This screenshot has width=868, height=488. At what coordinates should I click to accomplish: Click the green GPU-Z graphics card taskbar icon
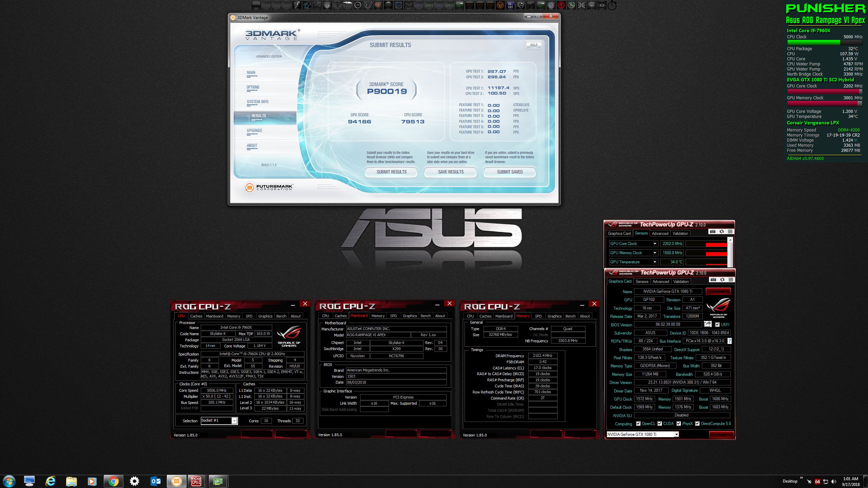pos(218,481)
